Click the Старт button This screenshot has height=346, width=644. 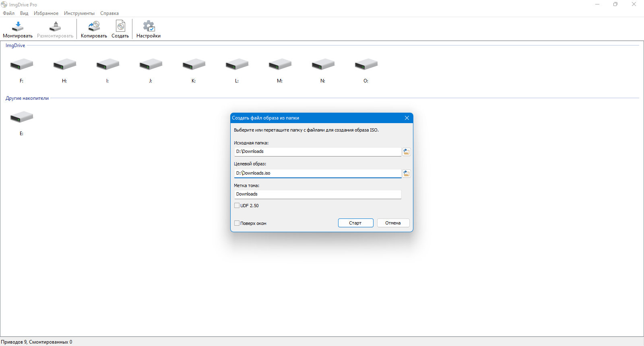point(355,223)
